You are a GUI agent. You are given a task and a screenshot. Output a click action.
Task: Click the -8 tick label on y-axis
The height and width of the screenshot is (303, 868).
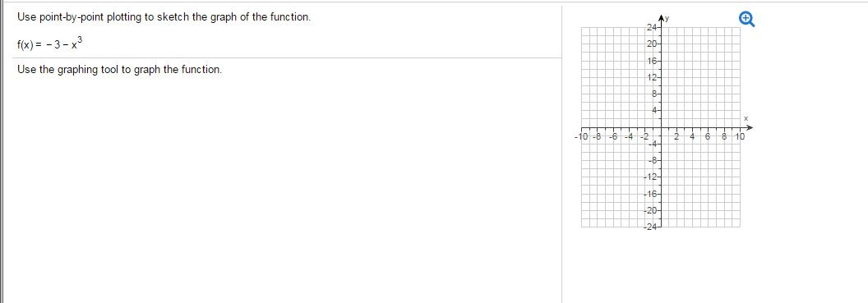point(652,161)
